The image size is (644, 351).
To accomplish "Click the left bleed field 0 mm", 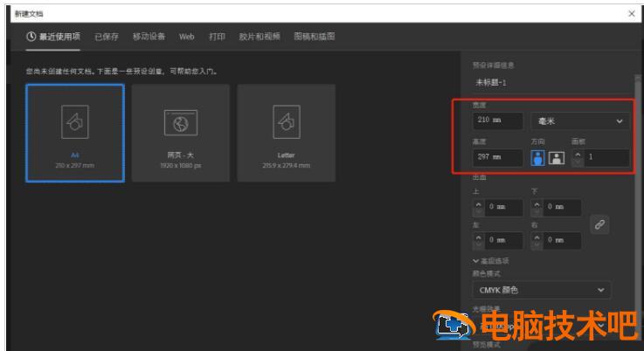I will [x=503, y=241].
